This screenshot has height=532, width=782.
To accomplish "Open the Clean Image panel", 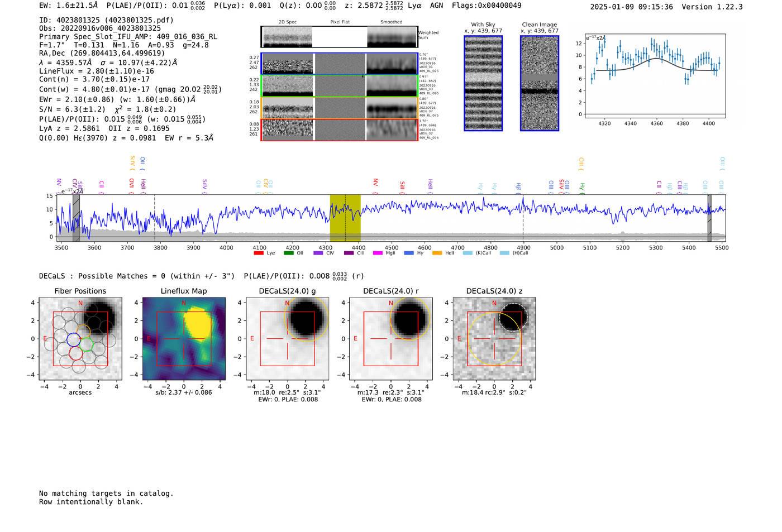I will click(x=540, y=83).
